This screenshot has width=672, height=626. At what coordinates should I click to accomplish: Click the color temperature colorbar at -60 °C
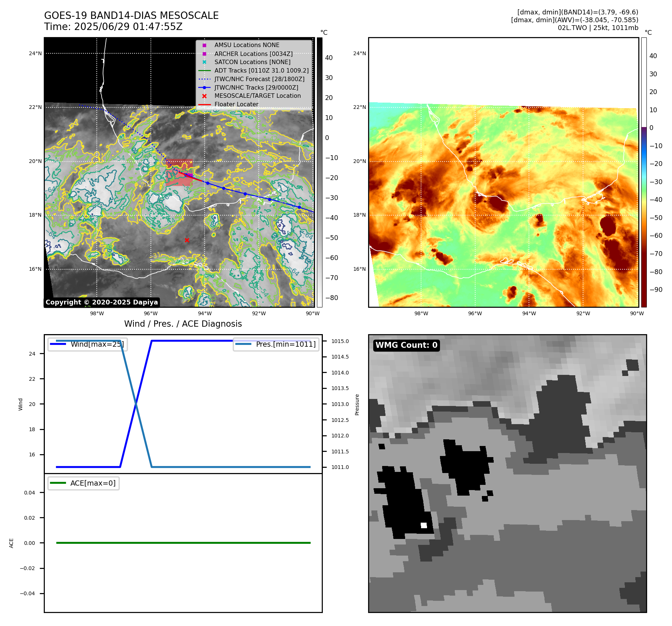click(x=644, y=236)
